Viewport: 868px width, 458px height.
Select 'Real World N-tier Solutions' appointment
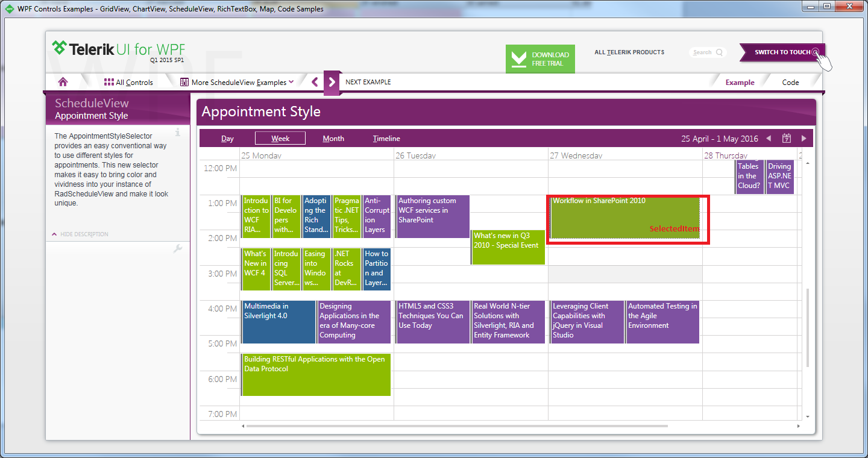[508, 322]
